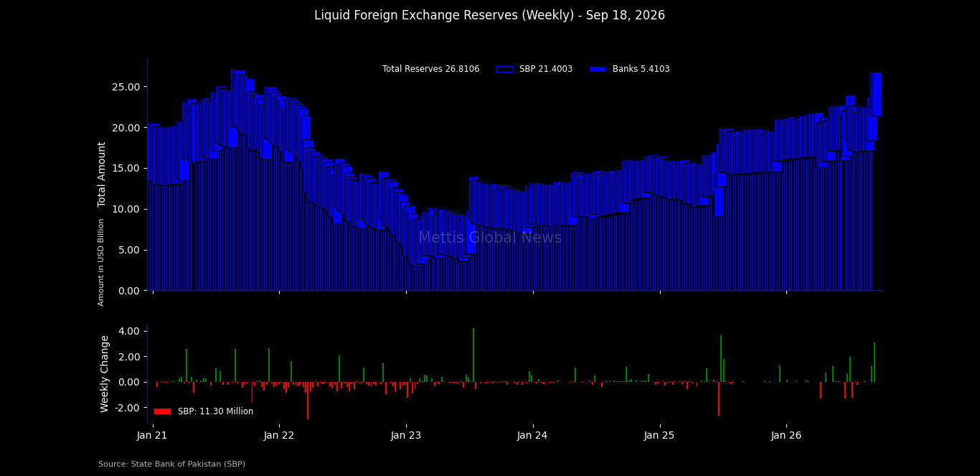Click the Weekly Change axis title
The height and width of the screenshot is (476, 980).
(105, 373)
